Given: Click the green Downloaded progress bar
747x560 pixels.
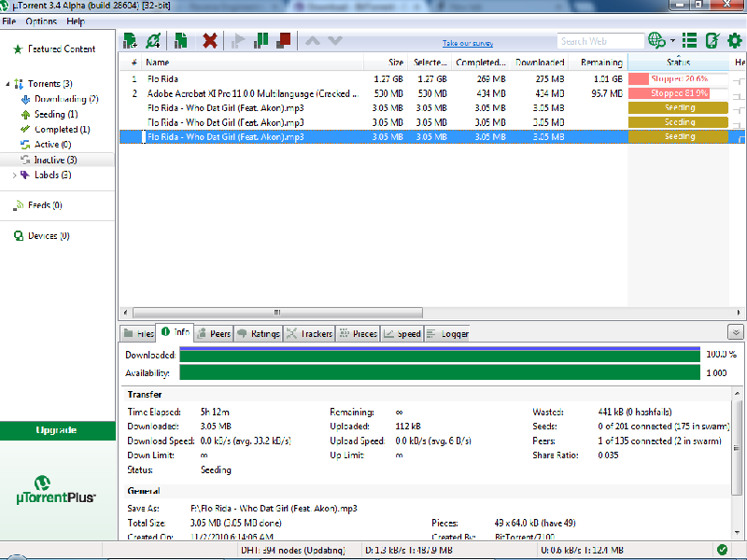Looking at the screenshot, I should click(440, 356).
